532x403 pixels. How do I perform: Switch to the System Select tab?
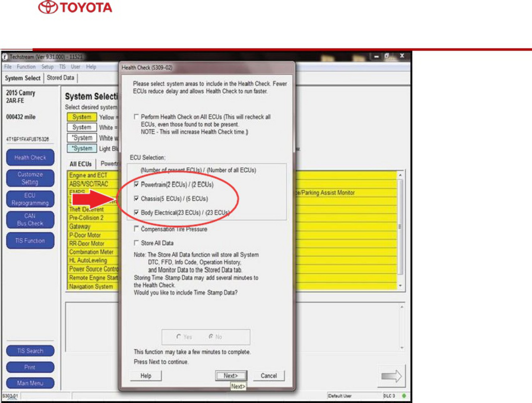tap(23, 78)
